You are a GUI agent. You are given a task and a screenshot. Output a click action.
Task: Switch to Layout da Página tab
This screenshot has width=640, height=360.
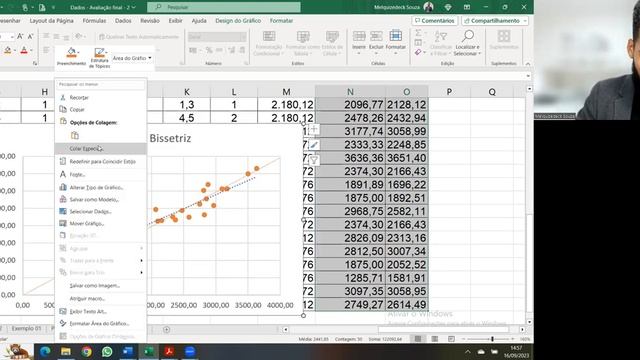point(51,20)
